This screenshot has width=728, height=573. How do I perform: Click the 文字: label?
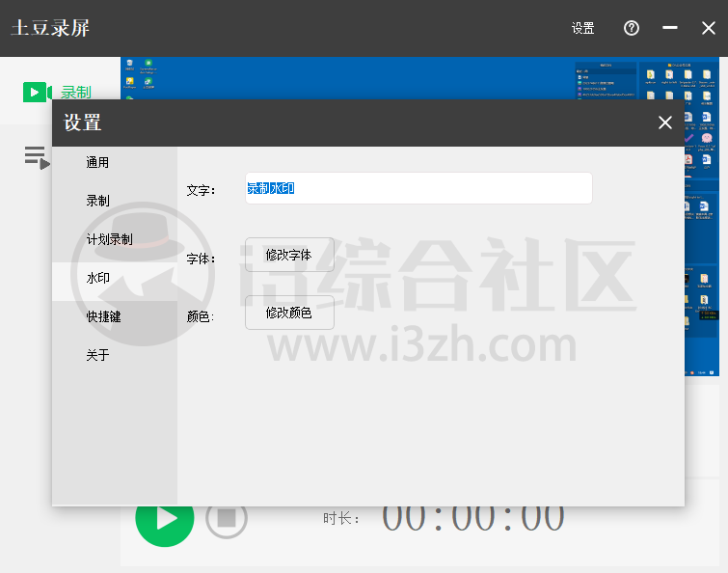(201, 190)
